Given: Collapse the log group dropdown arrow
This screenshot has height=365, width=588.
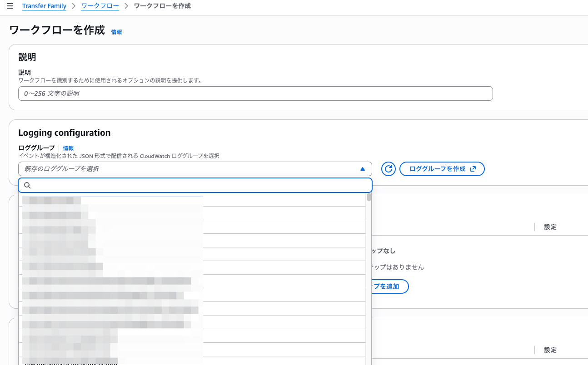Looking at the screenshot, I should 363,169.
